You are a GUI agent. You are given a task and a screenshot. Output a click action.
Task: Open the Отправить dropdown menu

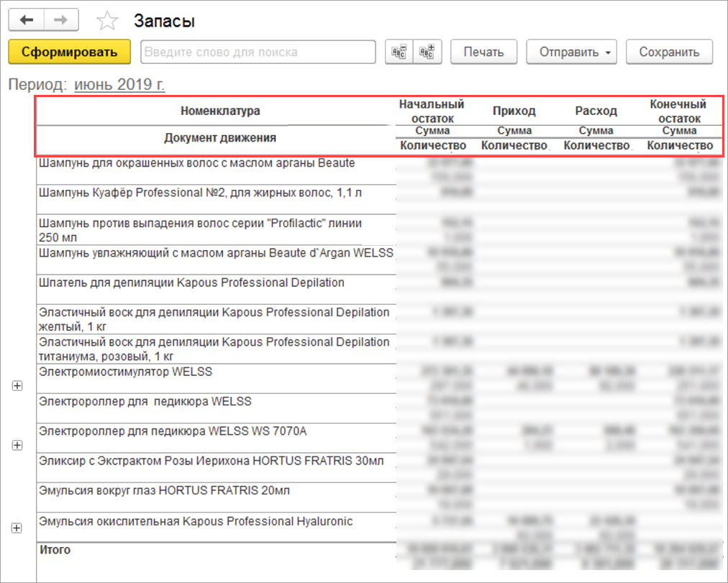[x=571, y=52]
